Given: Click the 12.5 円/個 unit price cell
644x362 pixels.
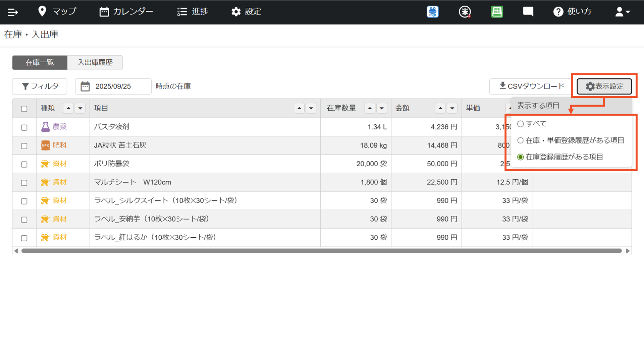Looking at the screenshot, I should (x=497, y=182).
